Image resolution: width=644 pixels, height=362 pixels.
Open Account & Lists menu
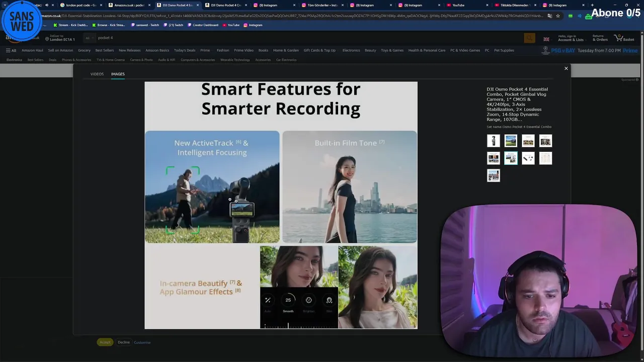[x=571, y=38]
